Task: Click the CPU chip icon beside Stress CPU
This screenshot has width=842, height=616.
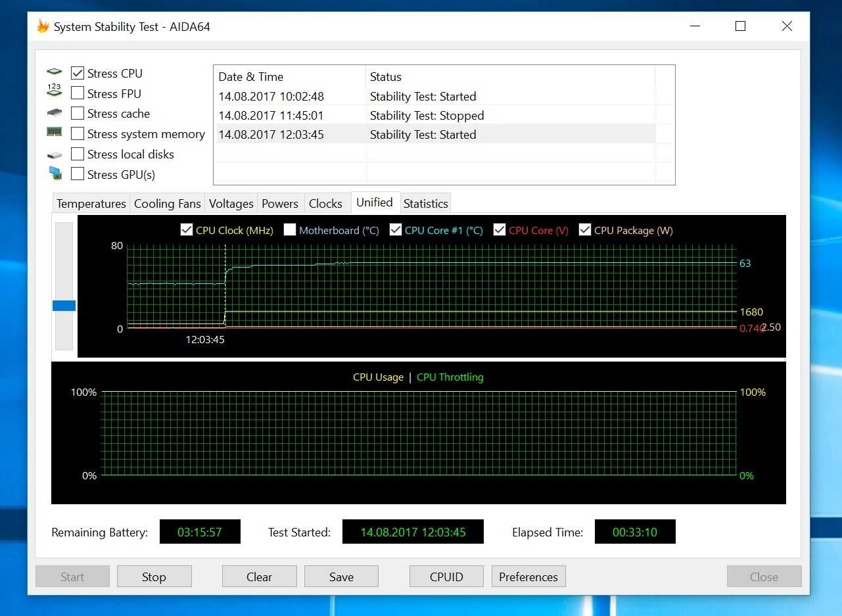Action: (54, 72)
